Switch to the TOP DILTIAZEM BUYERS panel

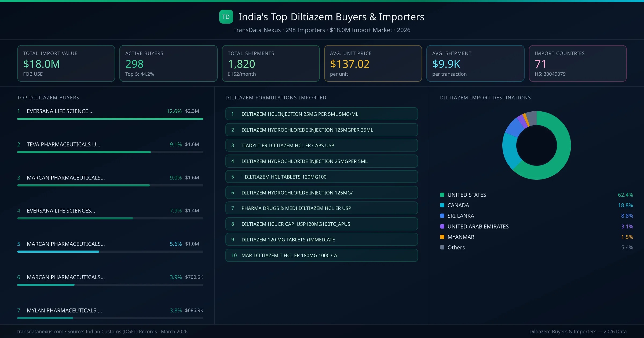(48, 97)
